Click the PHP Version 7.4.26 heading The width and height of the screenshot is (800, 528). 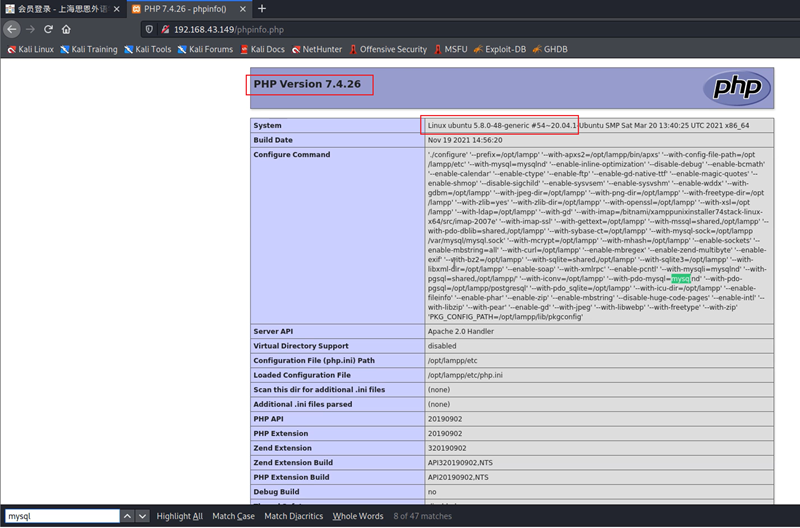[307, 84]
